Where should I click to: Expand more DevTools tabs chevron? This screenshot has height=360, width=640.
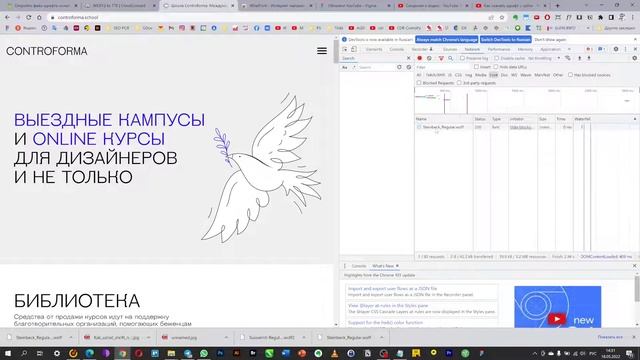pyautogui.click(x=569, y=49)
